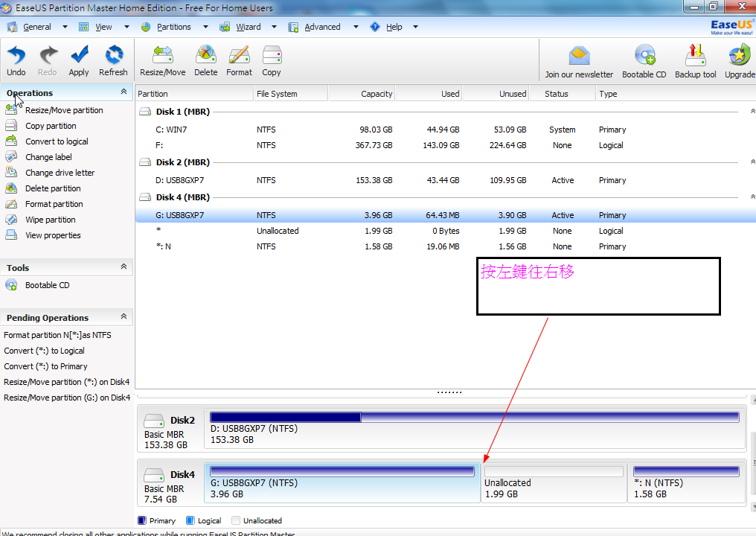Viewport: 756px width, 536px height.
Task: Click the File System column header
Action: (x=290, y=94)
